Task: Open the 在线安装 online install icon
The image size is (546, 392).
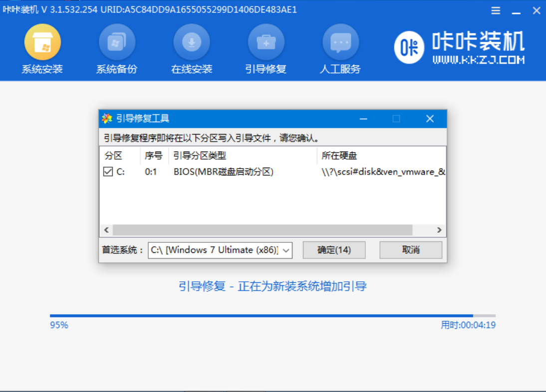Action: point(192,42)
